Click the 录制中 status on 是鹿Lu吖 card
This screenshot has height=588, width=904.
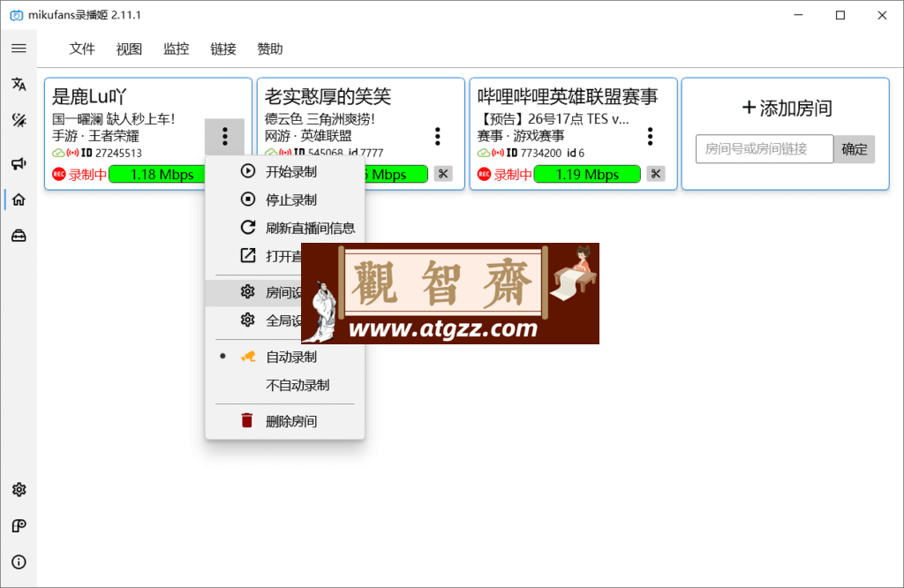[x=79, y=174]
